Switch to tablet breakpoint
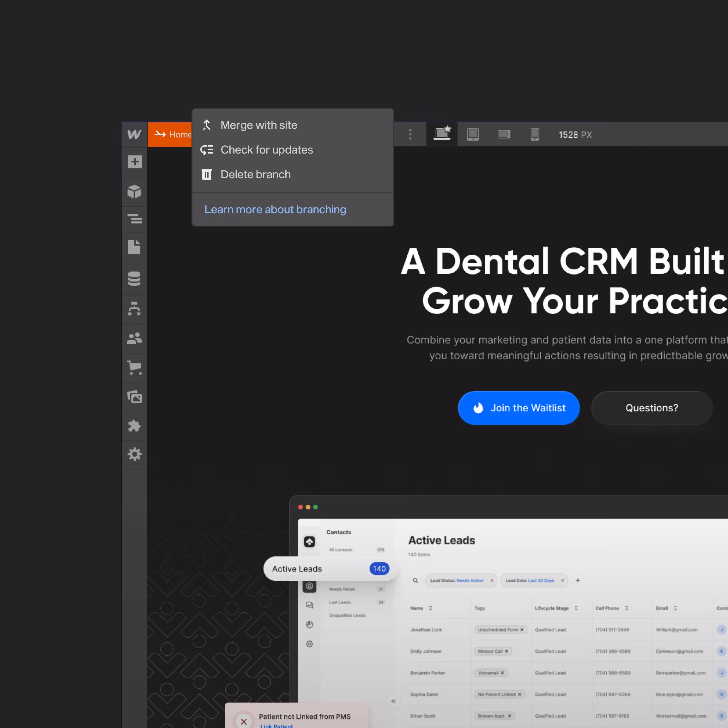The width and height of the screenshot is (728, 728). [473, 134]
